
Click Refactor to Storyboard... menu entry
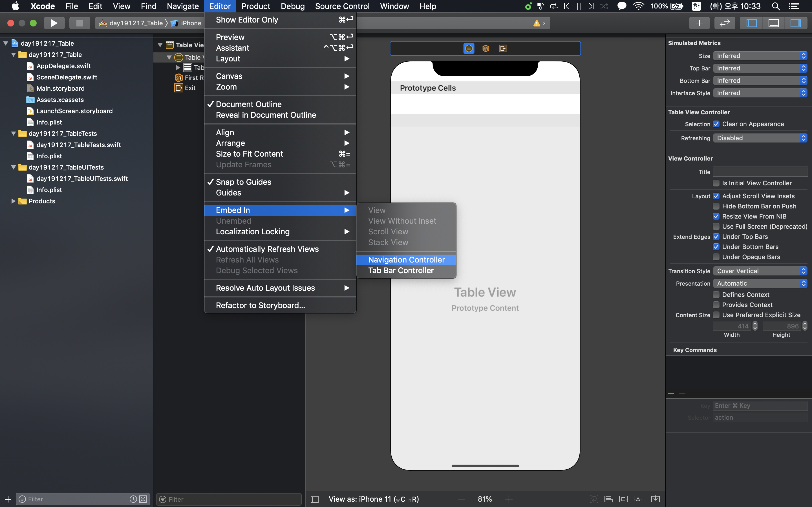click(260, 306)
